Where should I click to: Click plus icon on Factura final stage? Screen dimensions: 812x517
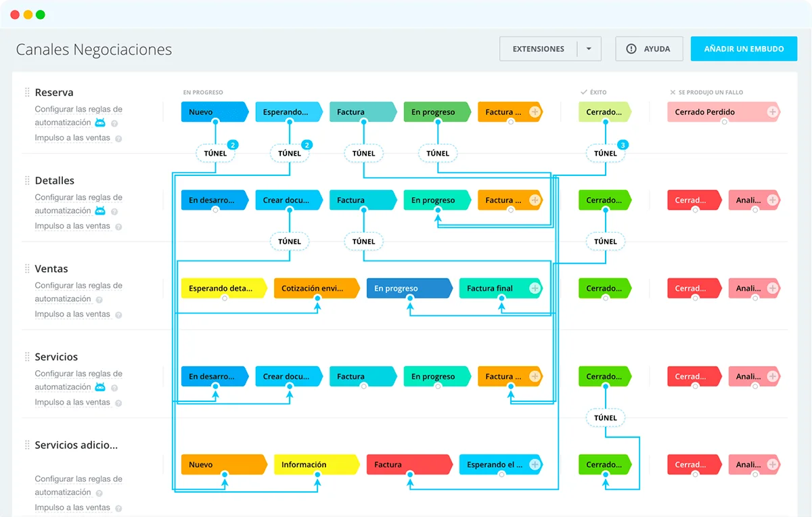pos(535,288)
